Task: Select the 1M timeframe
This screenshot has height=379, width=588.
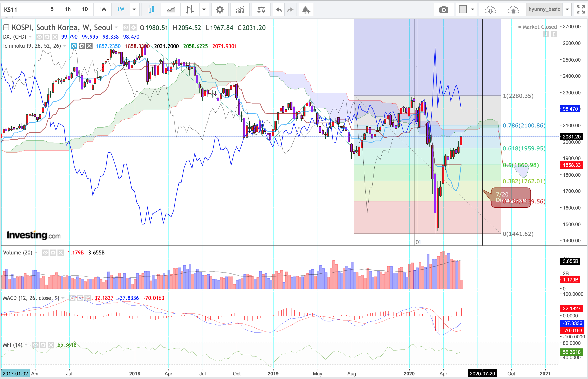Action: [102, 10]
